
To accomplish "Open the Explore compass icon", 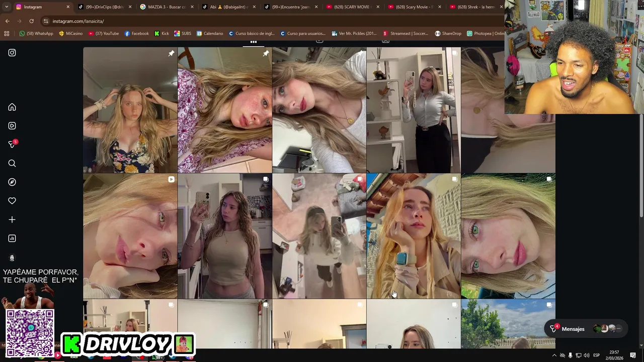I will coord(12,182).
